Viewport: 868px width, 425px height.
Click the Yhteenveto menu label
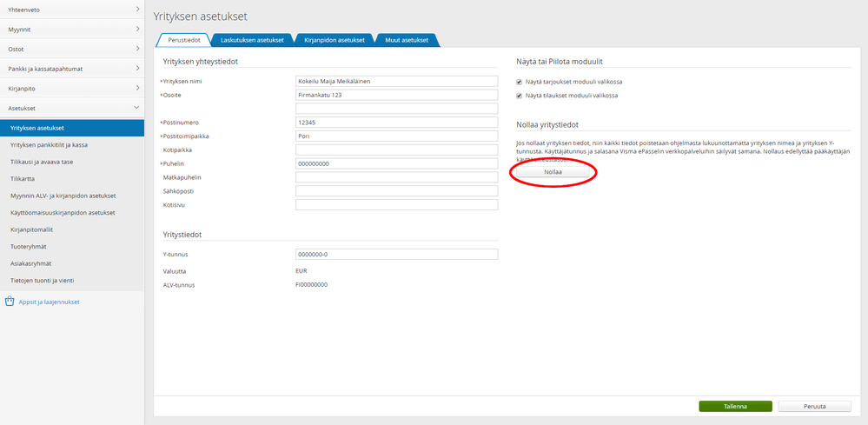pyautogui.click(x=23, y=10)
